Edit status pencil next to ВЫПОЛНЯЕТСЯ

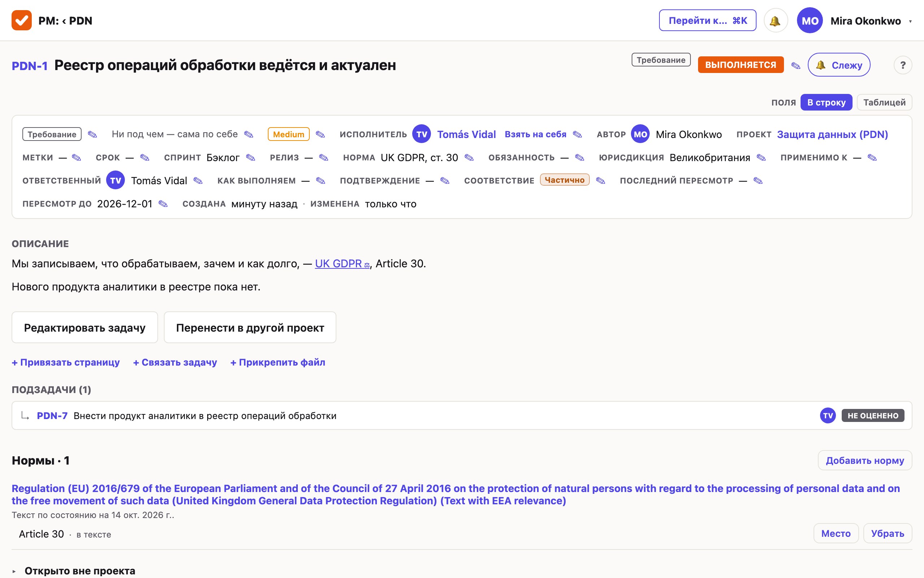796,65
